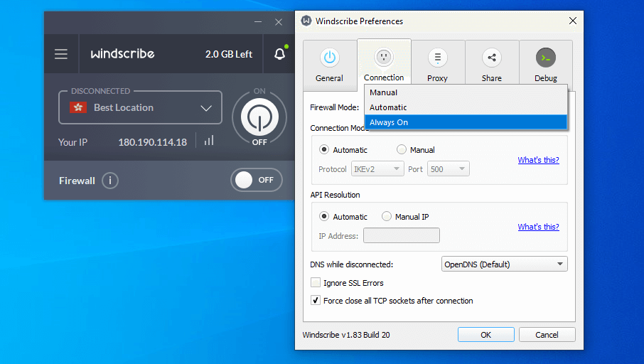
Task: Click the Debug terminal icon
Action: tap(546, 58)
